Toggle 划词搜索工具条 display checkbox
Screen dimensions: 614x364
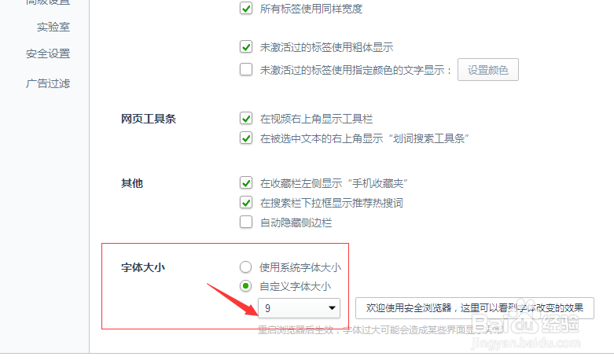pos(246,138)
